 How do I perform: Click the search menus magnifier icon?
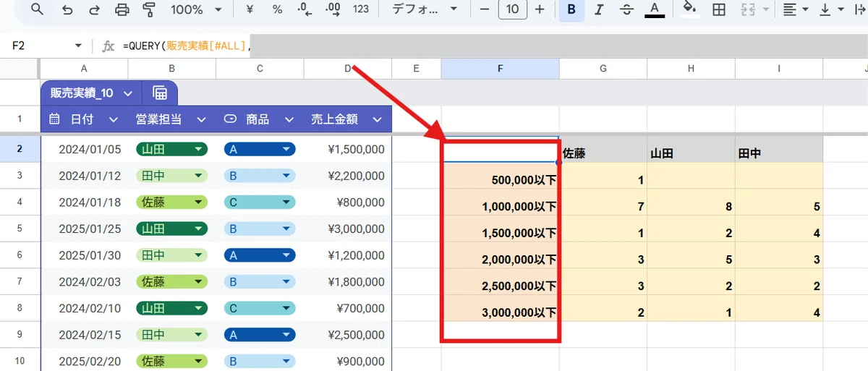point(37,9)
